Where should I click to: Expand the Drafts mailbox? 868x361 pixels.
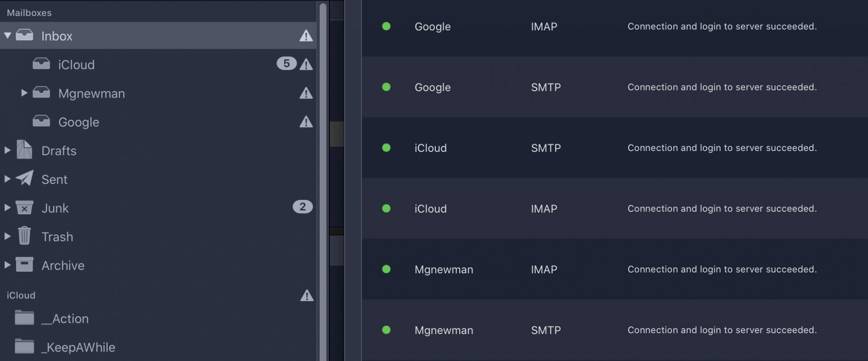coord(7,150)
